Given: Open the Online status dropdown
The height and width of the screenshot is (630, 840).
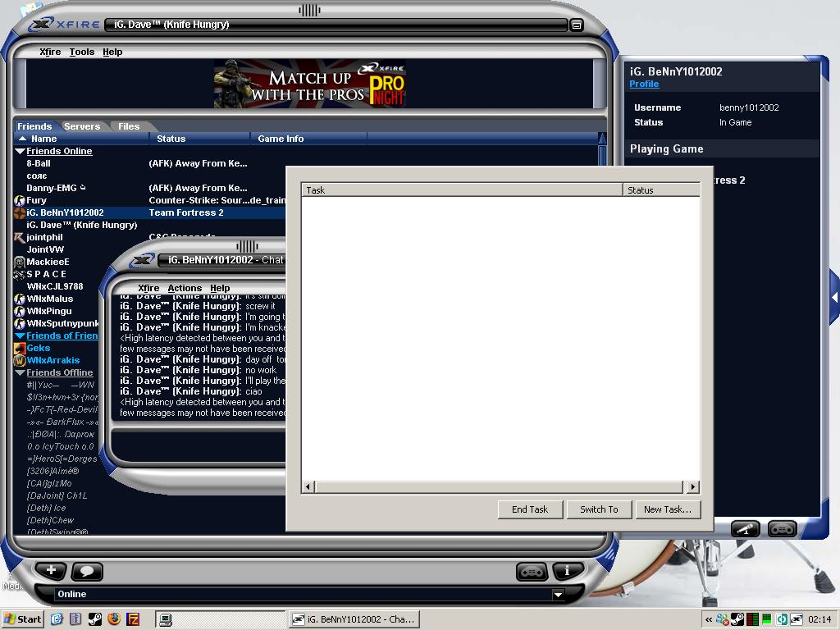Looking at the screenshot, I should click(558, 595).
